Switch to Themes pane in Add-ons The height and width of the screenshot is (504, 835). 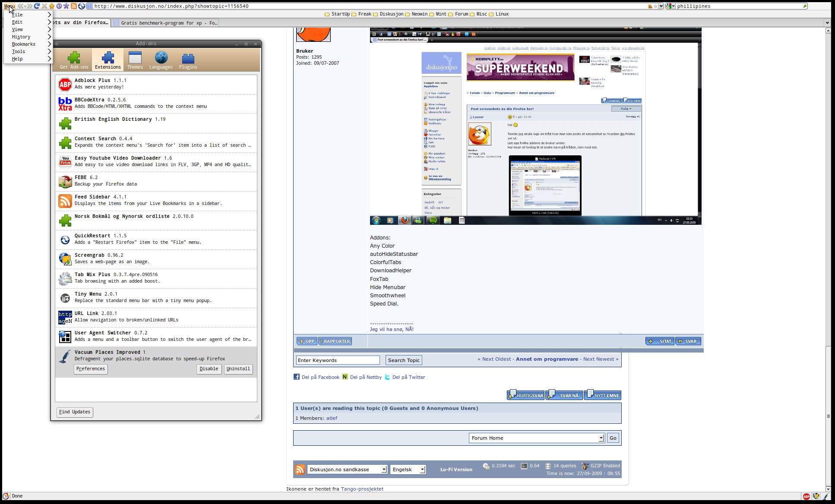point(135,60)
